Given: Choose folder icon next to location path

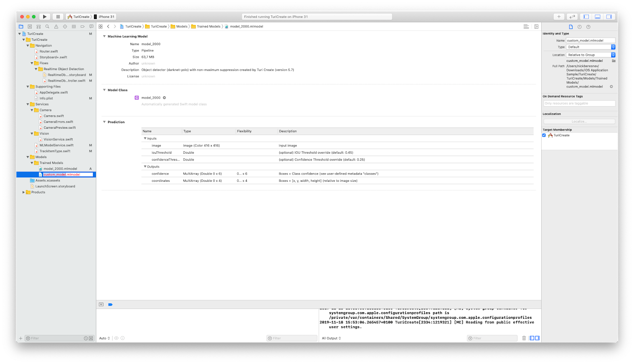Looking at the screenshot, I should point(613,61).
